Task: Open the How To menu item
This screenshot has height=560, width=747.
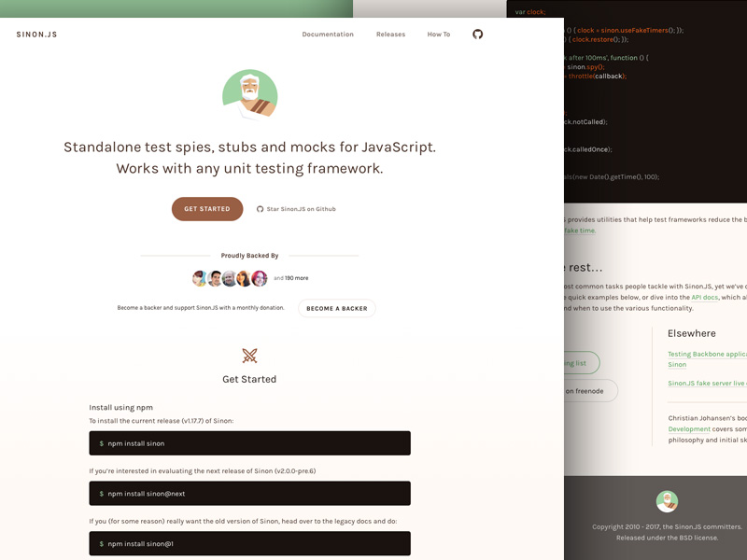Action: coord(439,35)
